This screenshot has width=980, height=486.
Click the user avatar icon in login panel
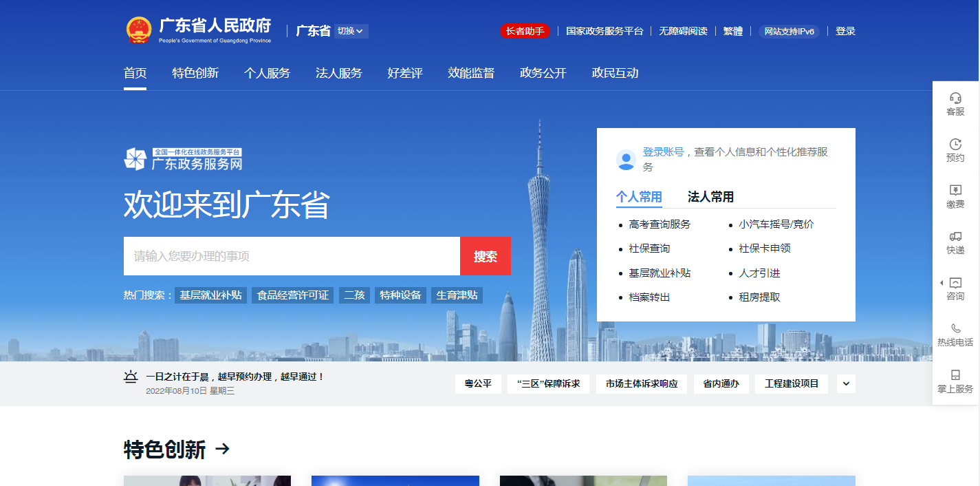[x=626, y=160]
